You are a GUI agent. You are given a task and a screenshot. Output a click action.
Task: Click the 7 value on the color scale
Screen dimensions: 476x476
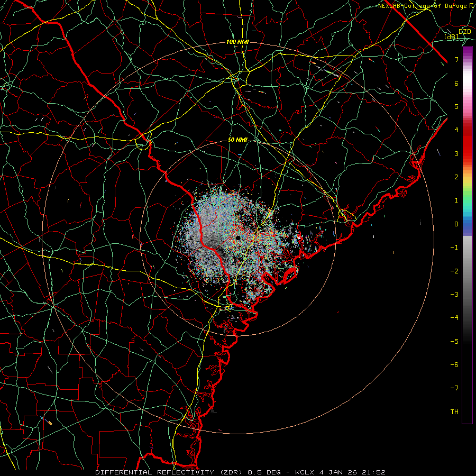pyautogui.click(x=456, y=59)
